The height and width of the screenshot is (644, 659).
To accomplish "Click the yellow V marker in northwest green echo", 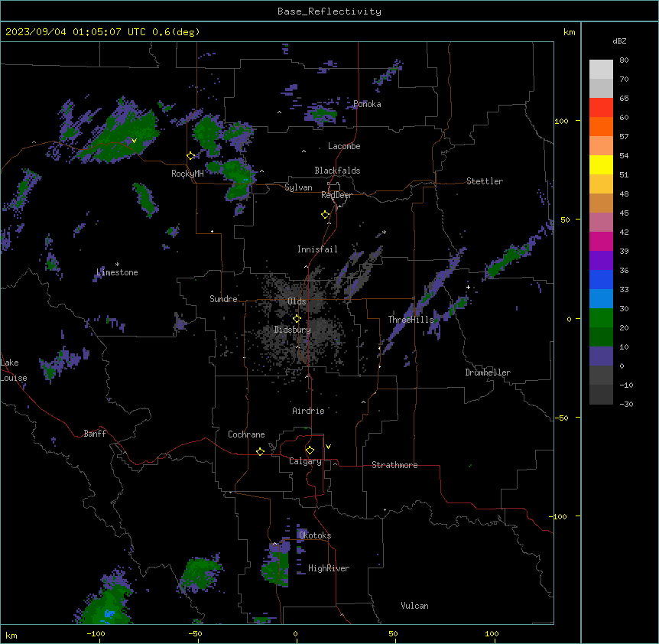I will pyautogui.click(x=134, y=141).
